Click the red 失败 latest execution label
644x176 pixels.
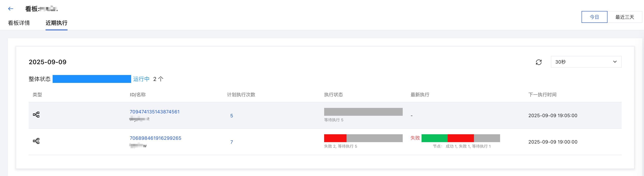(x=415, y=138)
